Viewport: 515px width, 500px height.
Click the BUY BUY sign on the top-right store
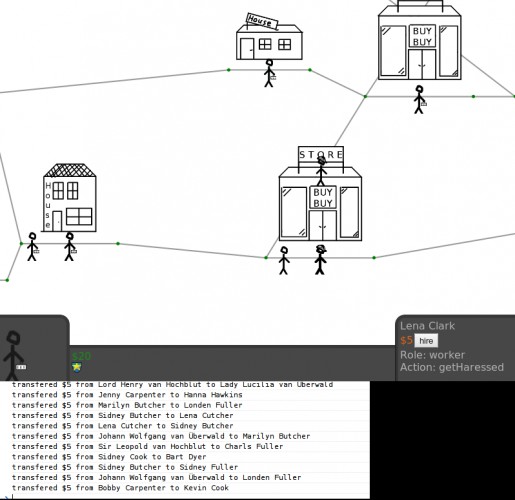click(x=422, y=36)
